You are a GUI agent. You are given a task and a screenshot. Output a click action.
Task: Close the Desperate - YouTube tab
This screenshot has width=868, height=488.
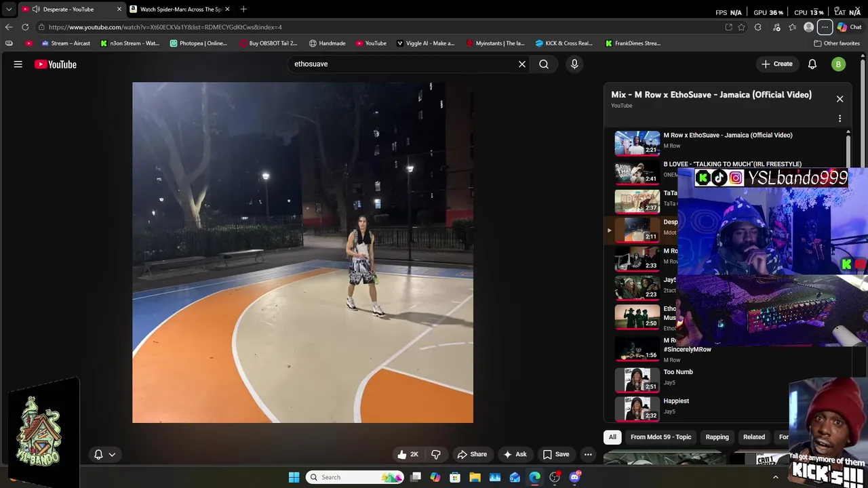tap(119, 9)
